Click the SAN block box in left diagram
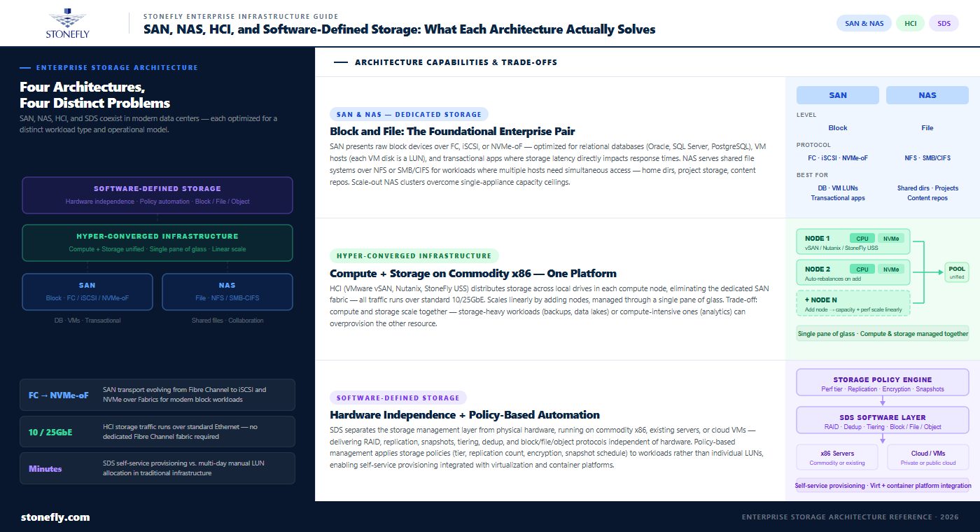 87,291
